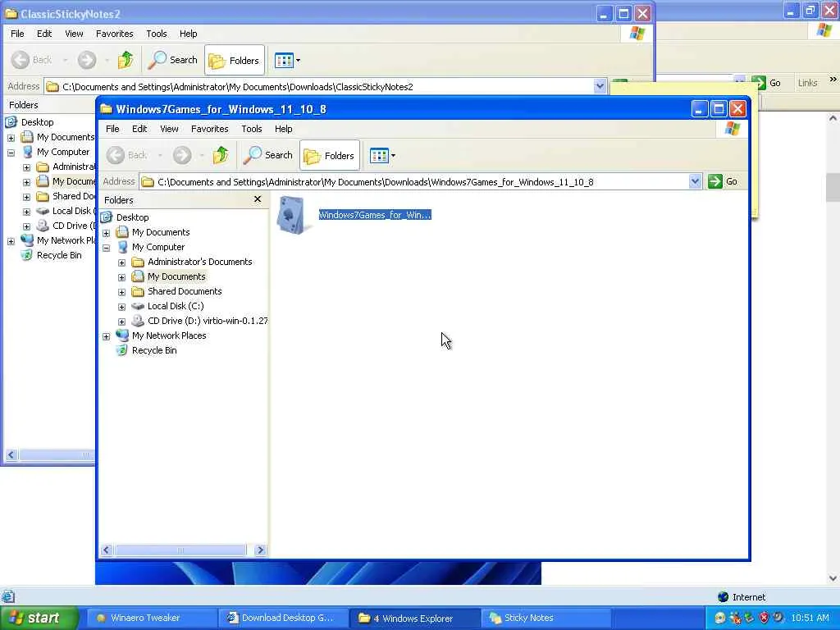Open Favorites menu in ClassicStickyNotes2 window

[115, 33]
